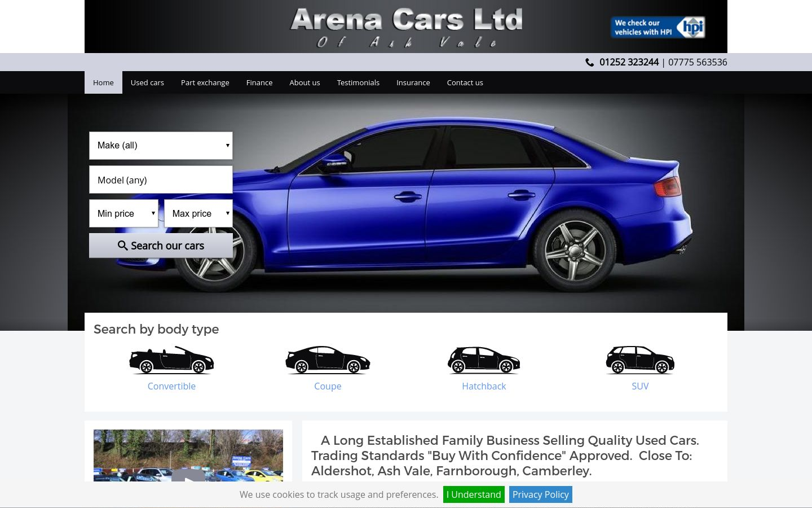Open the Make (all) dropdown

pos(161,146)
